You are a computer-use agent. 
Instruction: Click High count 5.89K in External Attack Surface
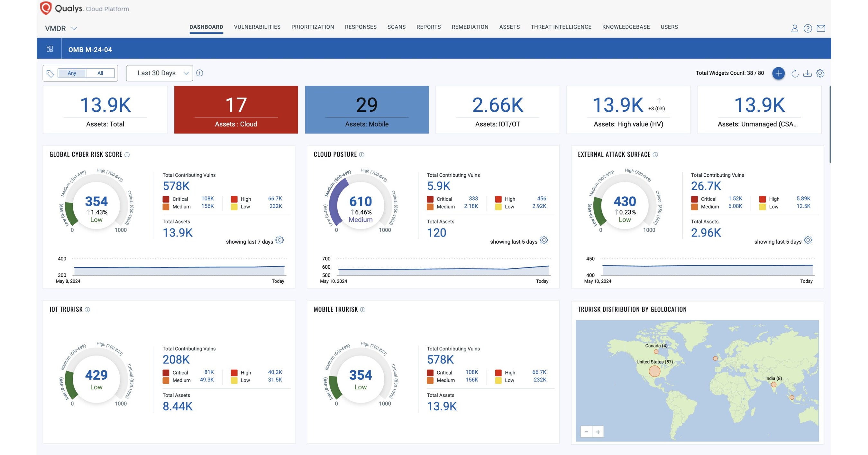[803, 199]
